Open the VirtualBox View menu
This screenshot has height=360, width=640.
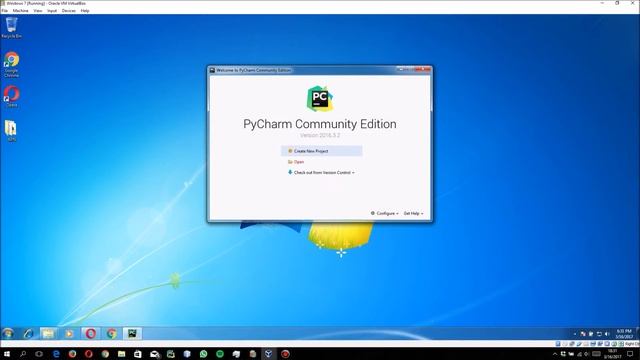pos(38,11)
